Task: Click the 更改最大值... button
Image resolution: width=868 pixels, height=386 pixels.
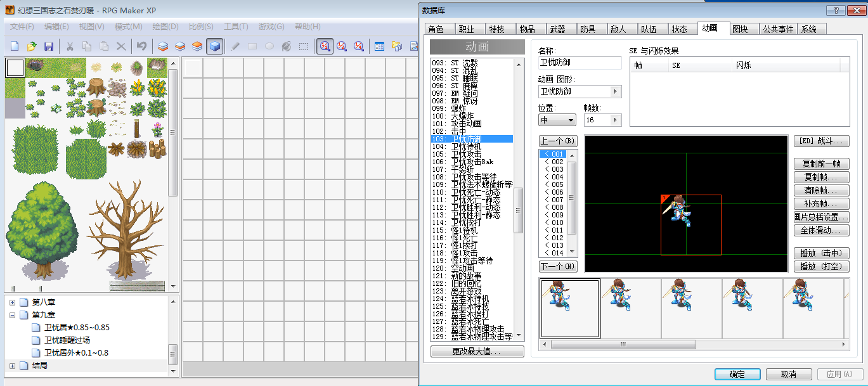Action: click(x=477, y=351)
